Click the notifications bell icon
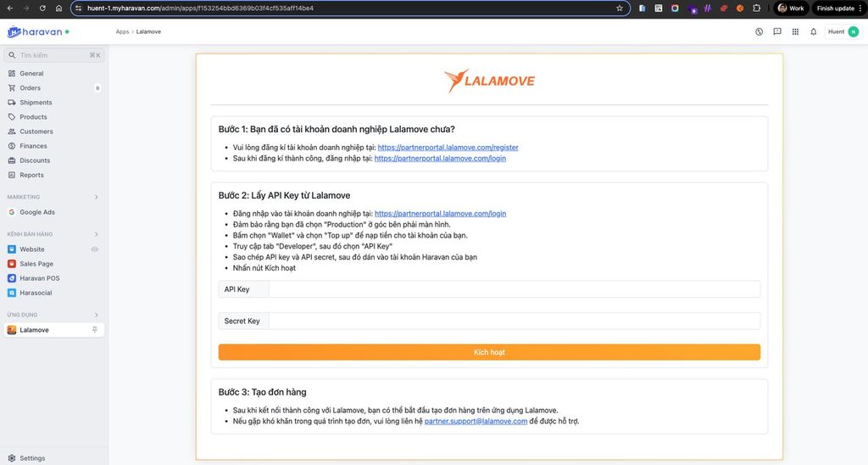Screen dimensions: 868x465 coord(813,32)
